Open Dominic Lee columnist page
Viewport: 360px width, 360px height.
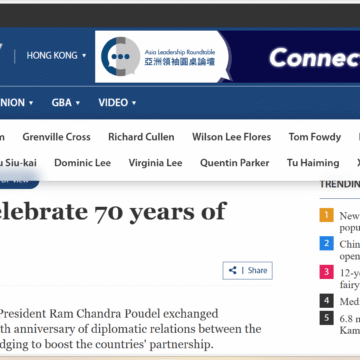point(82,163)
